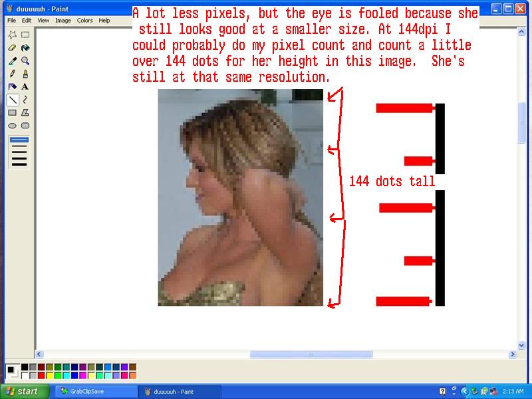Click the network computers tray icon

click(493, 392)
